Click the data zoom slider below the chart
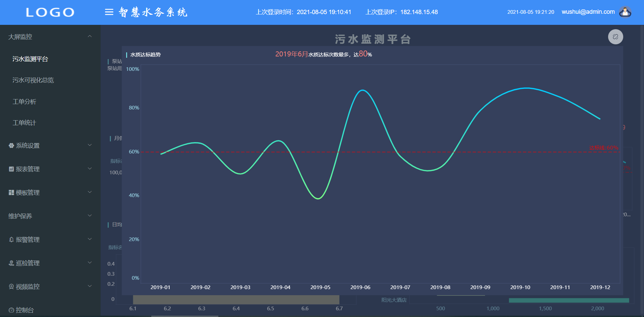The image size is (644, 317). coord(236,300)
